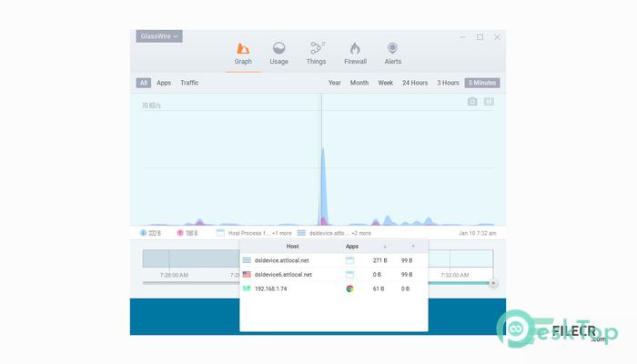Screen dimensions: 637x364
Task: Switch to the Firewall tab
Action: click(x=355, y=54)
